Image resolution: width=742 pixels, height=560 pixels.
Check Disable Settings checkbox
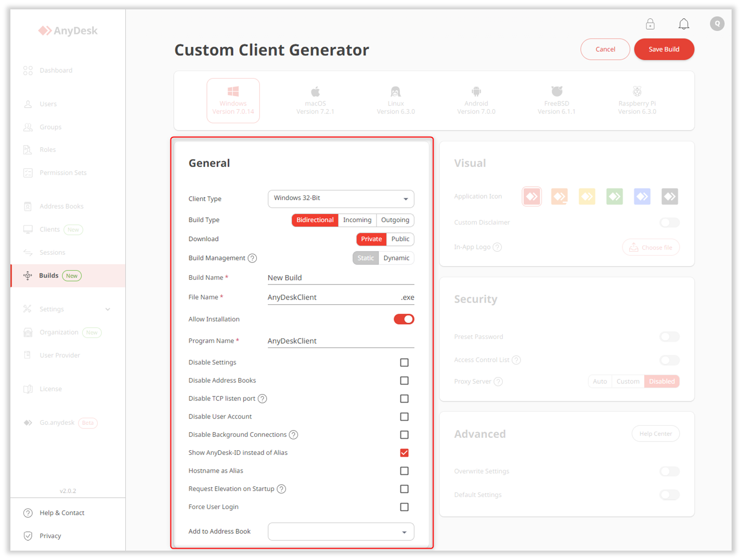404,362
